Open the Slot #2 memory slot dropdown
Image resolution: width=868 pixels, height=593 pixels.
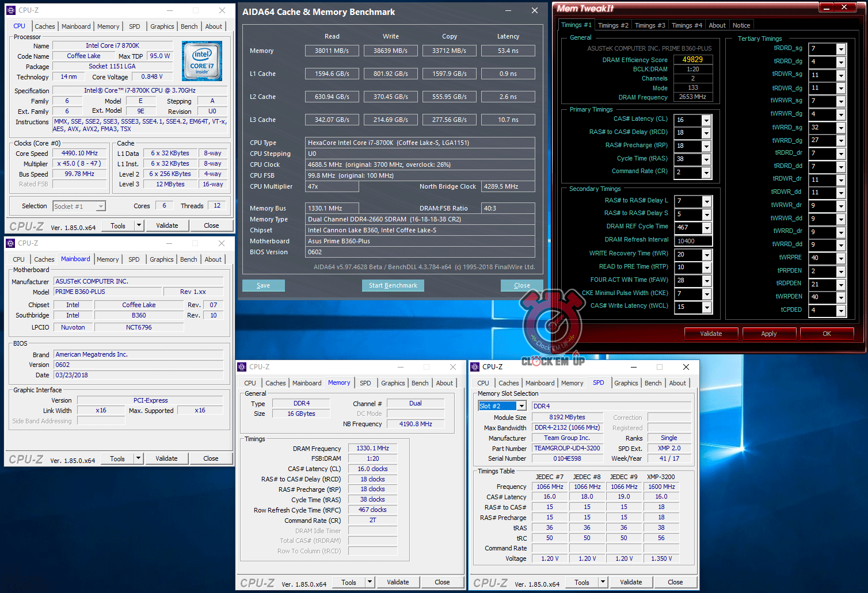tap(521, 406)
